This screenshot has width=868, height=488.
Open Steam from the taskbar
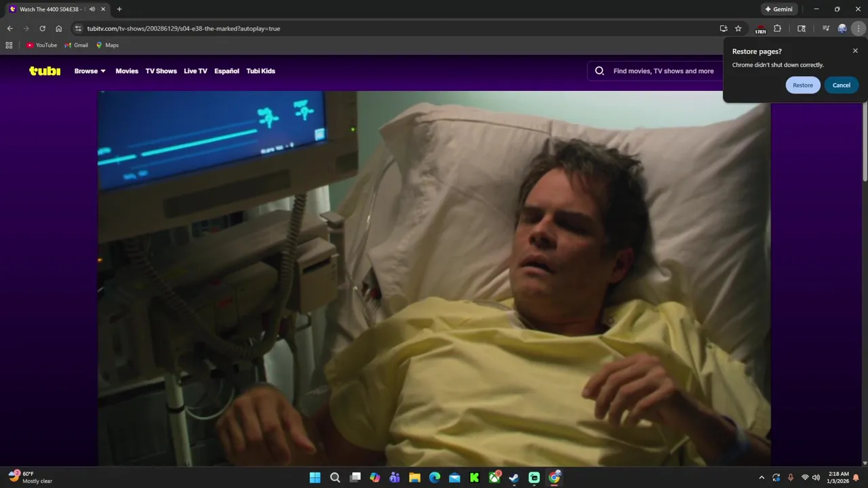515,478
